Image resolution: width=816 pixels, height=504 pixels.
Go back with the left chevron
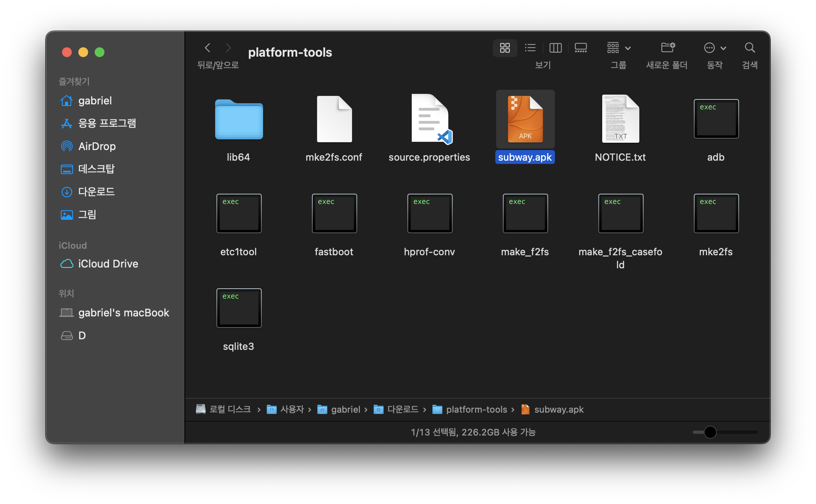coord(208,48)
